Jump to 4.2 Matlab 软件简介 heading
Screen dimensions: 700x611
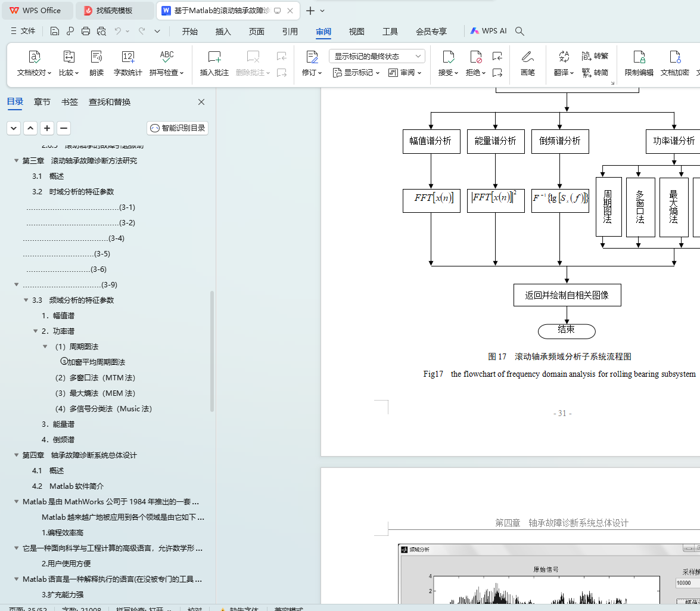(x=68, y=486)
